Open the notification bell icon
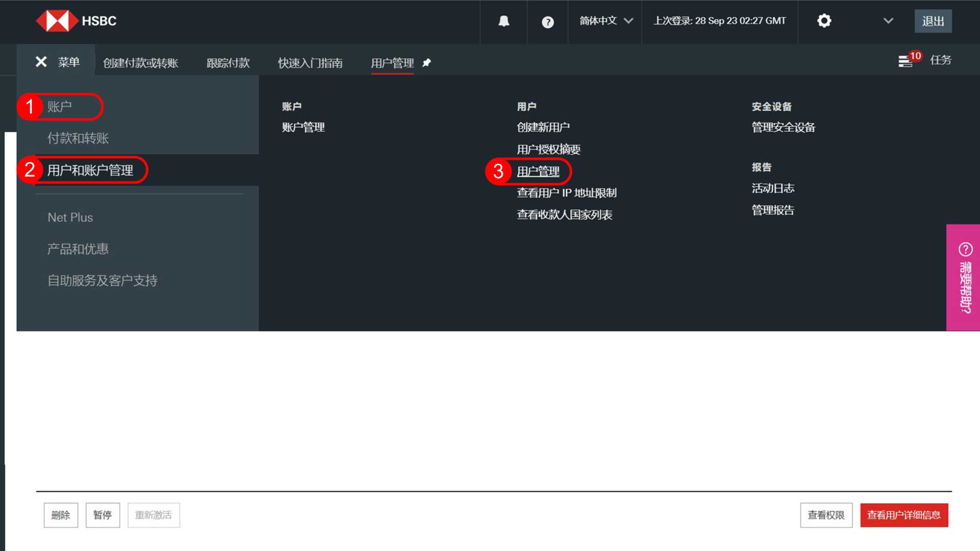The height and width of the screenshot is (551, 980). (x=503, y=21)
